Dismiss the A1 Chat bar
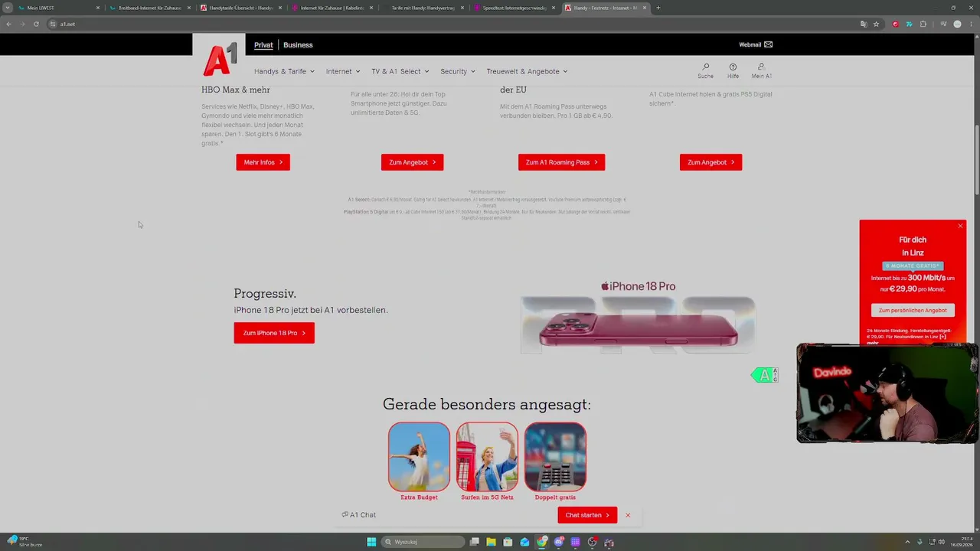This screenshot has width=980, height=551. point(628,515)
